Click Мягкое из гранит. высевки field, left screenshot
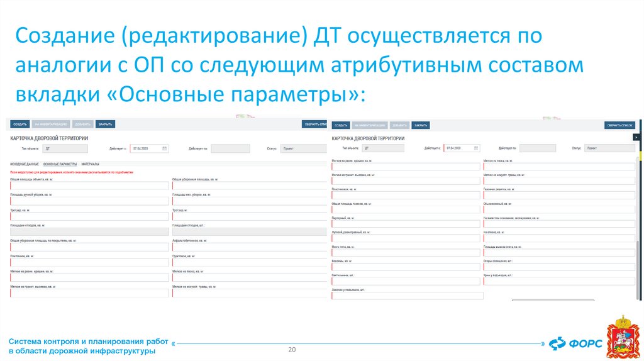Viewport: 644px width, 361px height. (89, 293)
